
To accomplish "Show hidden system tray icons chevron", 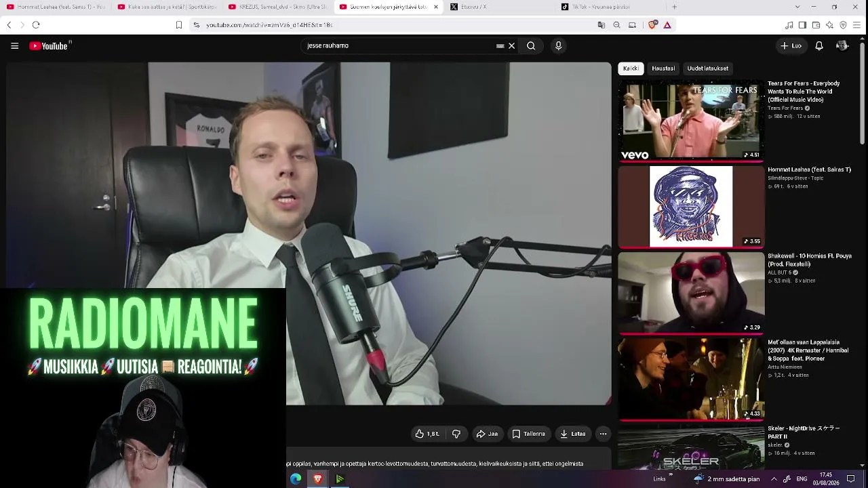I will (x=774, y=479).
